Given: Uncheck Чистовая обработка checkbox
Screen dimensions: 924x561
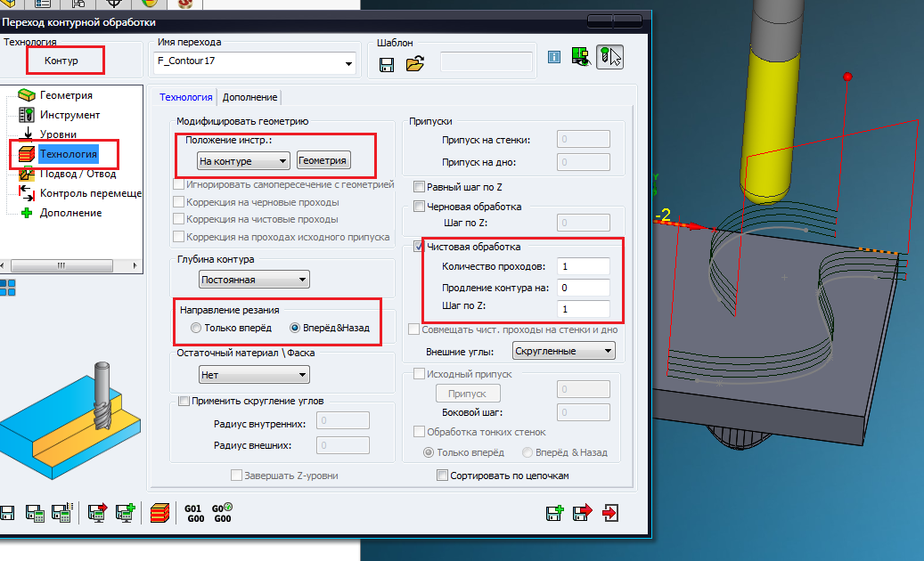Looking at the screenshot, I should point(419,247).
